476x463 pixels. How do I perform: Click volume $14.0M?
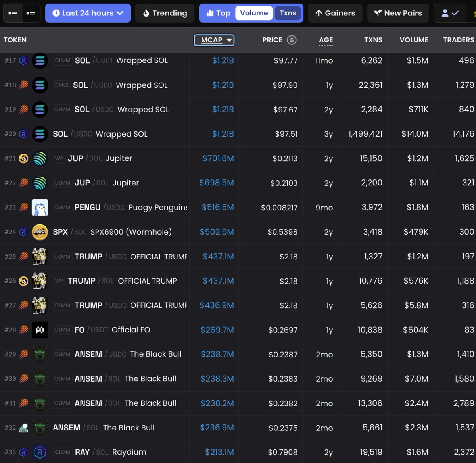pyautogui.click(x=415, y=134)
